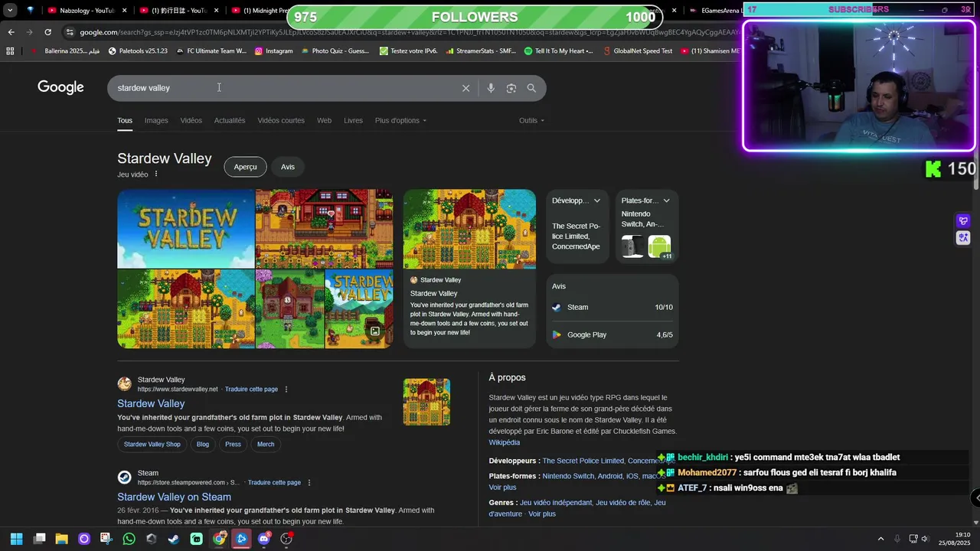Click the Blog sitelink chip
980x551 pixels.
click(203, 444)
